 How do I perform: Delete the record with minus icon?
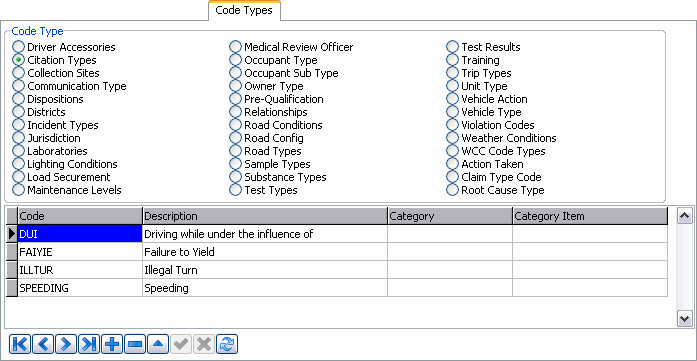(x=135, y=344)
